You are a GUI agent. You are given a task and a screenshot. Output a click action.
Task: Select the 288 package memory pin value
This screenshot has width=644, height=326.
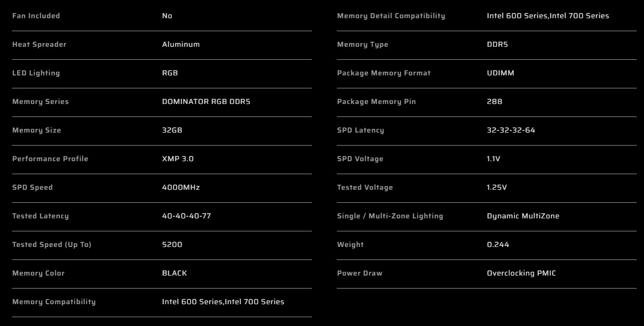495,101
